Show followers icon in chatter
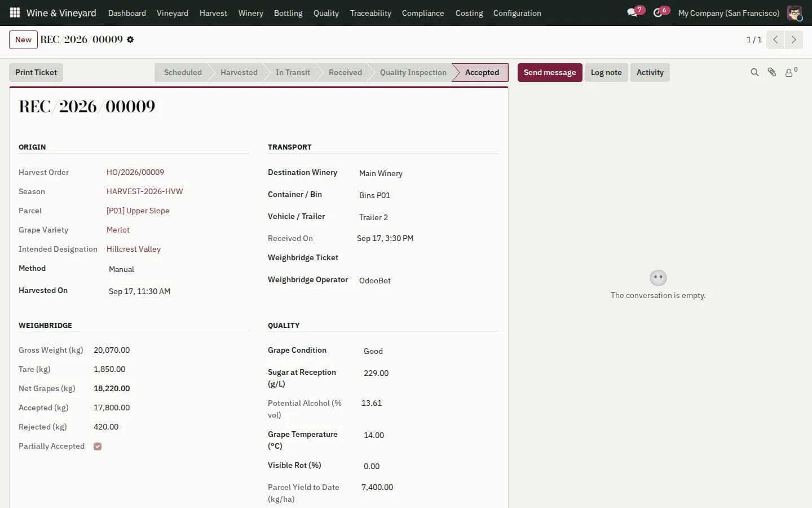This screenshot has width=812, height=508. coord(791,72)
